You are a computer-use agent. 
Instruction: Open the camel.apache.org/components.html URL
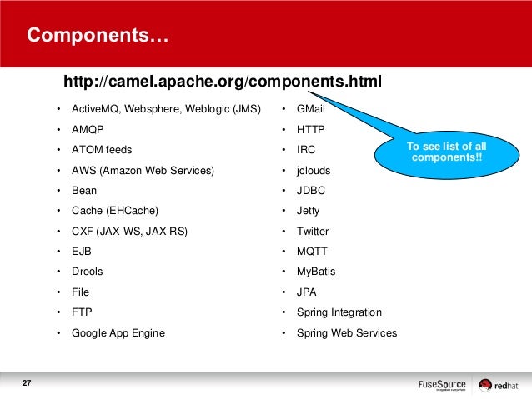coord(223,82)
